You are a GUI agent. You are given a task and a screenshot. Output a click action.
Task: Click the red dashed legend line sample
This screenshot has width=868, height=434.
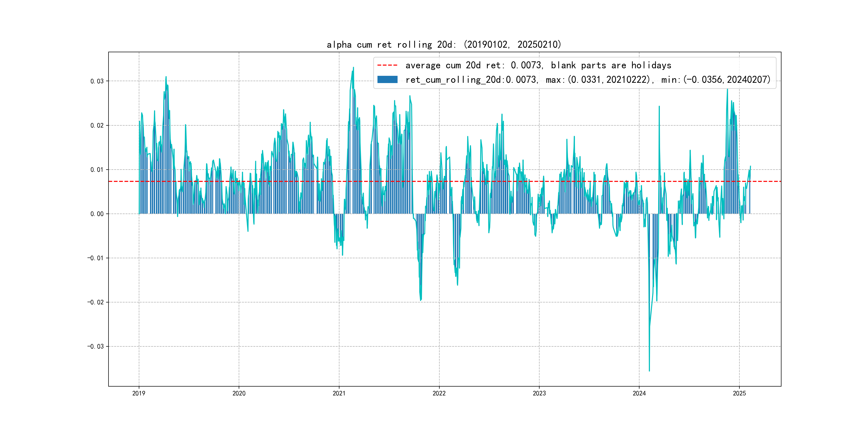[x=387, y=65]
